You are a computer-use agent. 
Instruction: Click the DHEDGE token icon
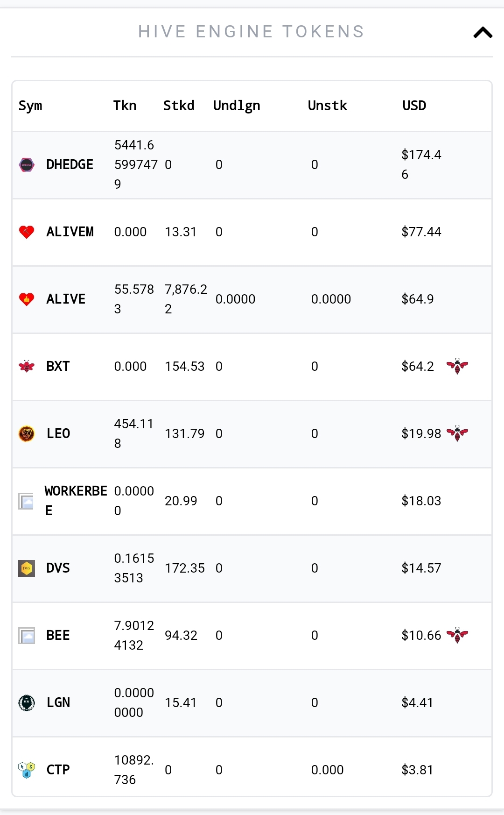click(x=27, y=165)
